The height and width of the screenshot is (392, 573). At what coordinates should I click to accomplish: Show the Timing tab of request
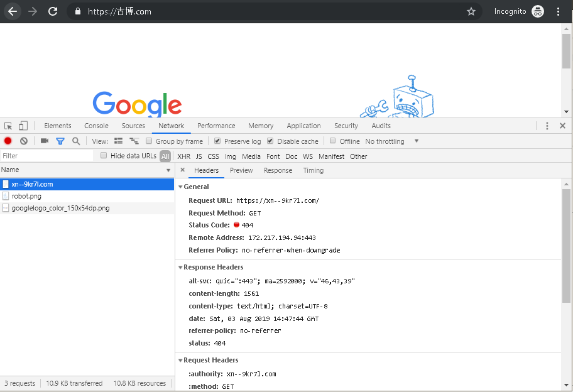(x=313, y=170)
